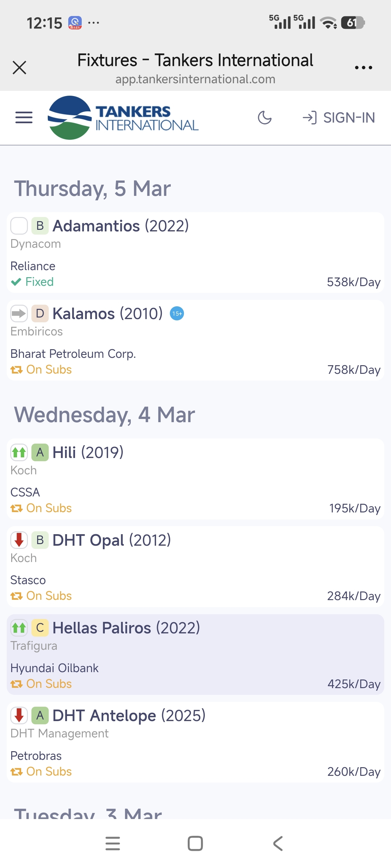The width and height of the screenshot is (391, 868).
Task: Select the orange D grade badge on Kalamos
Action: 40,314
